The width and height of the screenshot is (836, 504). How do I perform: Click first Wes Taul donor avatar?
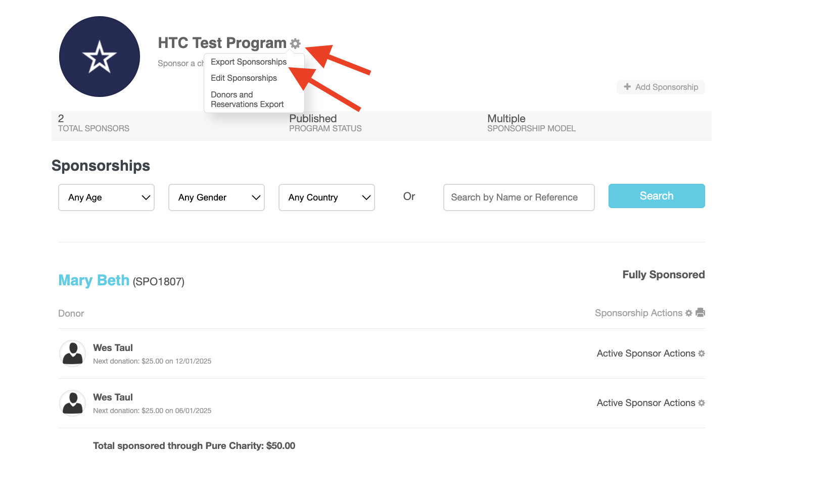coord(73,353)
